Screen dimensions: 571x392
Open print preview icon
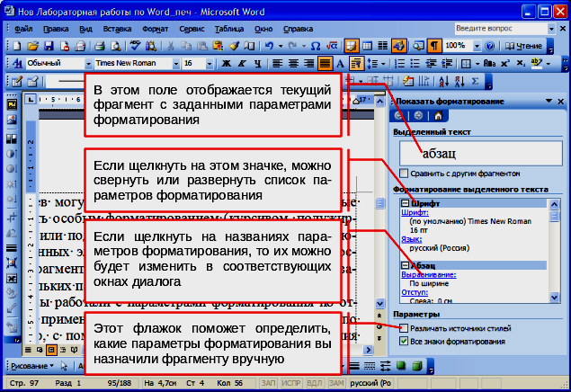(115, 46)
